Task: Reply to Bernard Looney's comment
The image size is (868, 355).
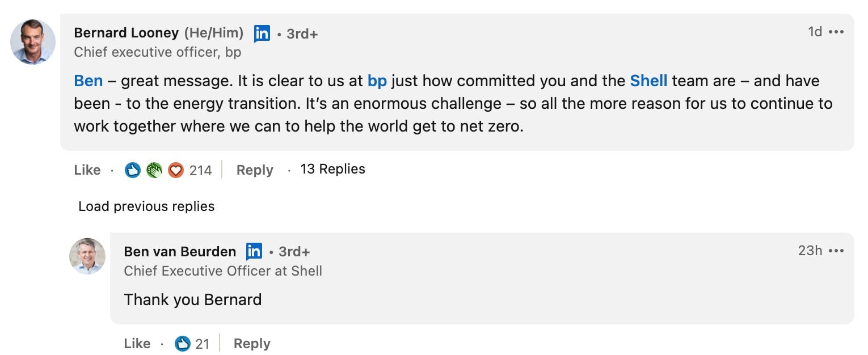Action: (255, 170)
